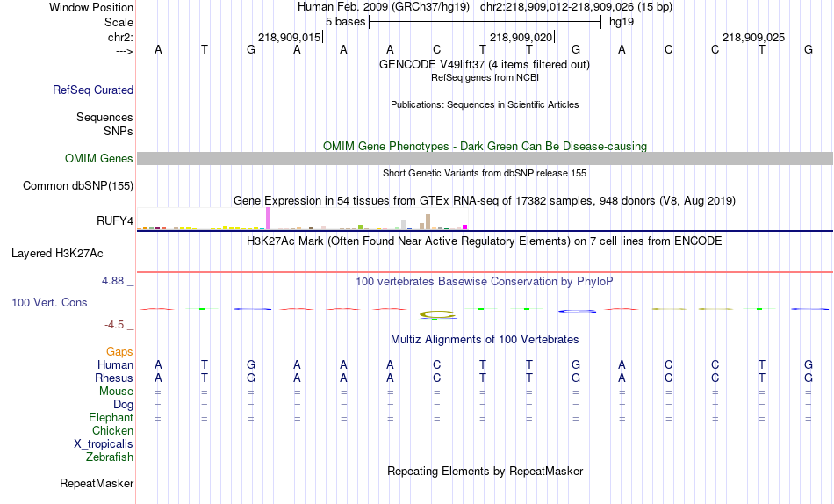Click the Elephant alignment row label

coord(111,418)
